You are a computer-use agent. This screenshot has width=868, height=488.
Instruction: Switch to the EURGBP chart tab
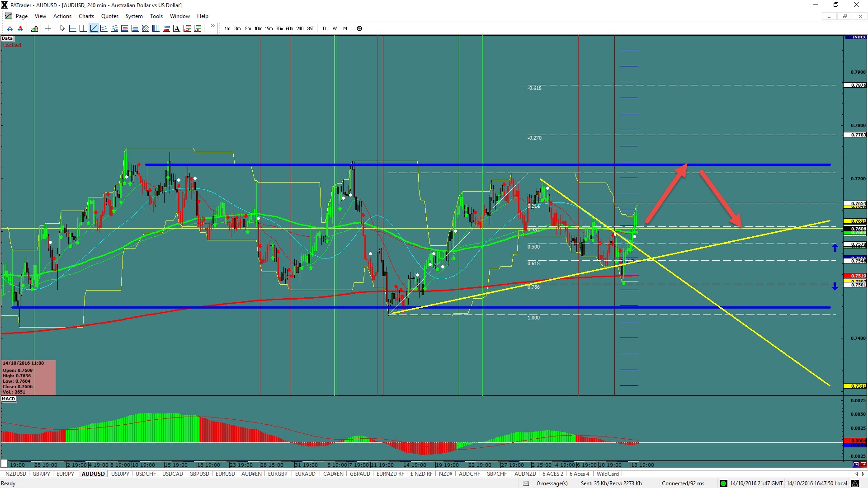point(278,474)
